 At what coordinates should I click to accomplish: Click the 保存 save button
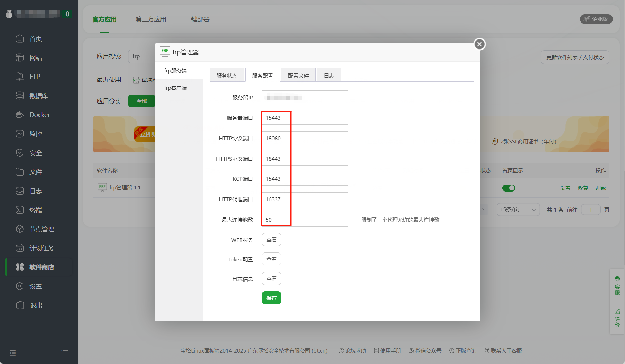[271, 298]
